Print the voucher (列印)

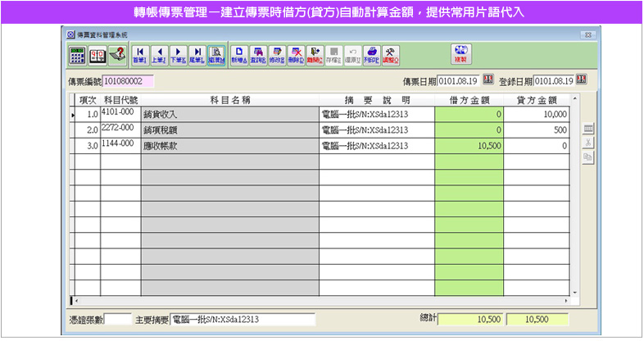[x=371, y=56]
